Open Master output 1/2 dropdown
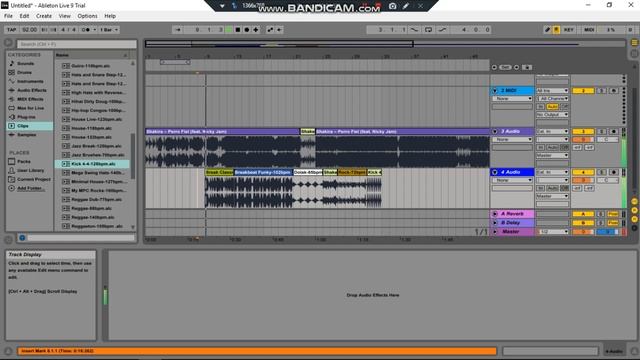 552,231
